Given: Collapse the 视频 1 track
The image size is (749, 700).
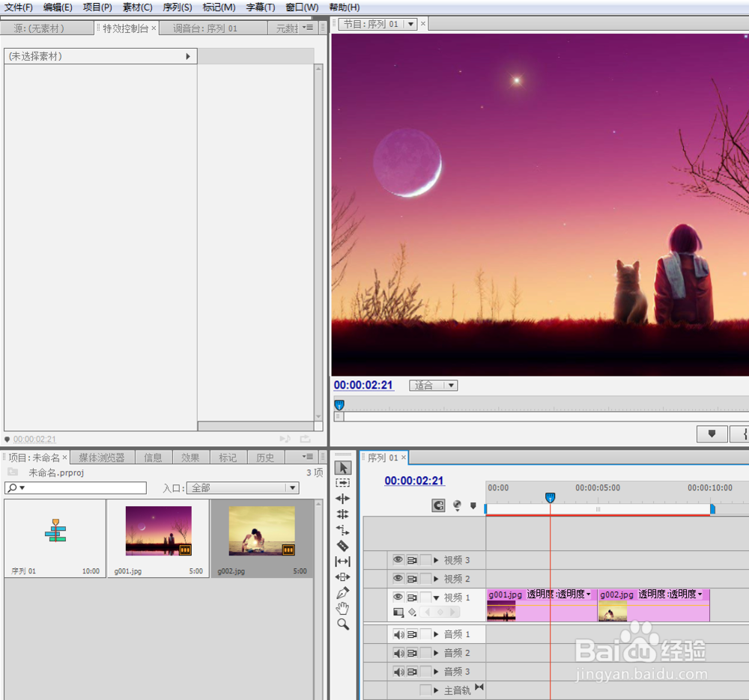Looking at the screenshot, I should (x=436, y=598).
